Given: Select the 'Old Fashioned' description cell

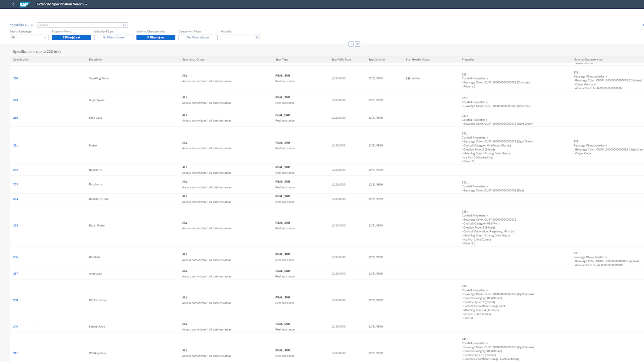Looking at the screenshot, I should 98,300.
